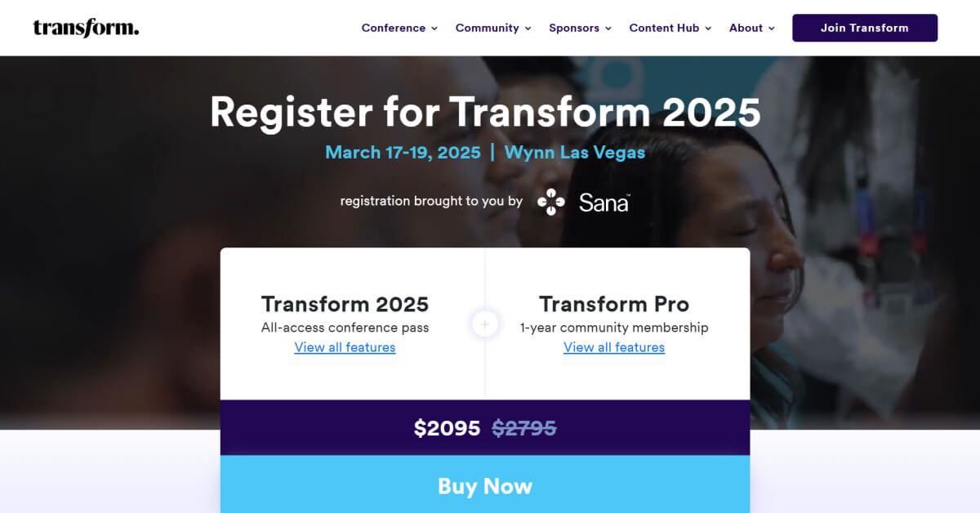980x513 pixels.
Task: Click the Sana sponsor logo
Action: point(581,201)
